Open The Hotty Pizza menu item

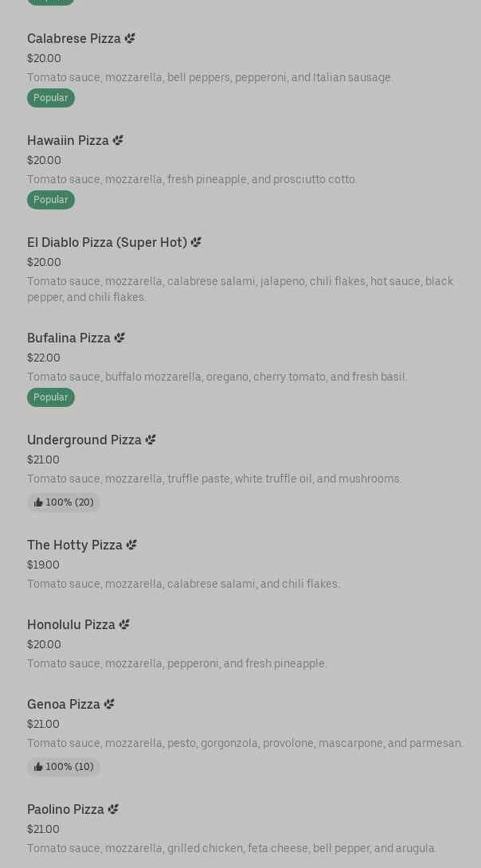tap(75, 545)
